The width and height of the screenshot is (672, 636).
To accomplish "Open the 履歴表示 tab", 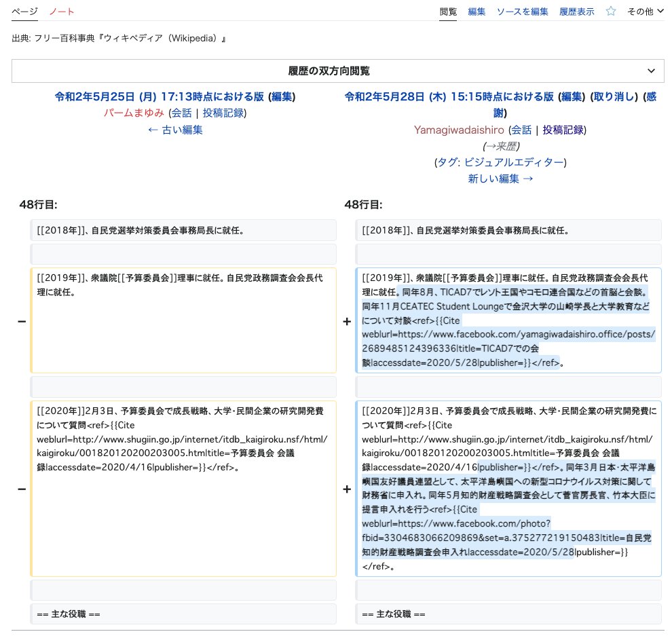I will (x=576, y=12).
